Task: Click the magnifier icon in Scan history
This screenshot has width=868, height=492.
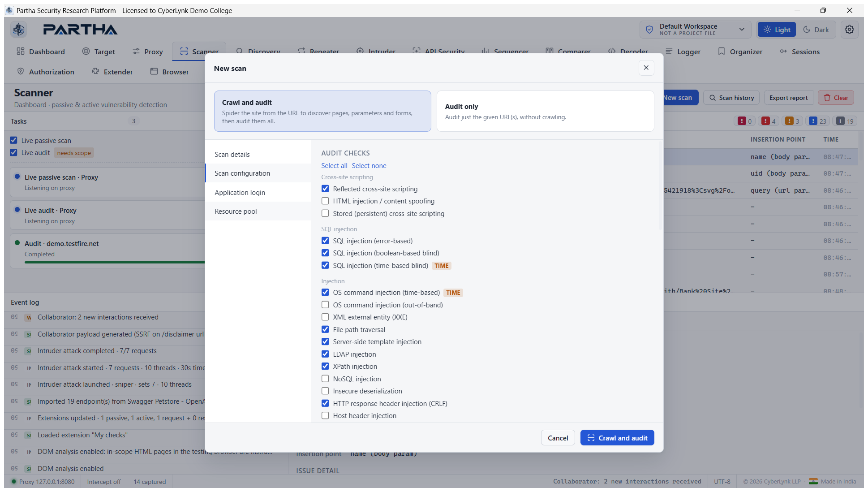Action: (713, 98)
